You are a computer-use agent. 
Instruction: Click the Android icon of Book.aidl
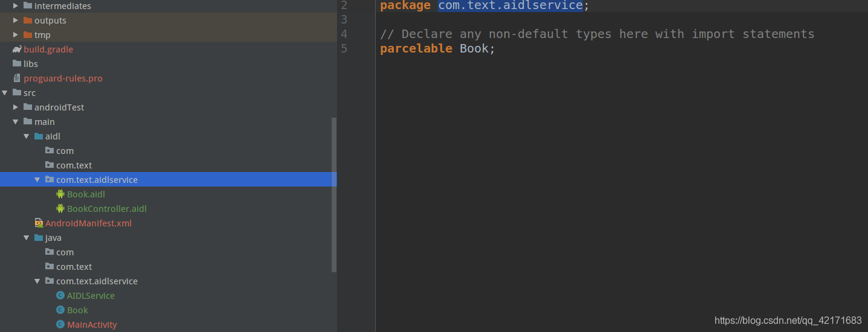tap(60, 194)
